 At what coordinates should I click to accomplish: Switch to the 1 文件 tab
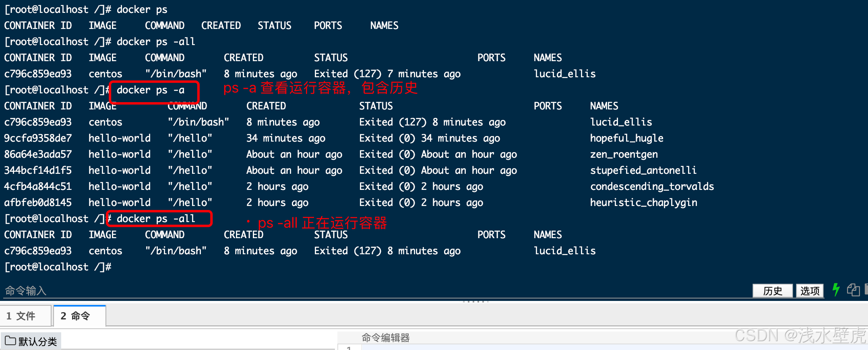tap(26, 316)
